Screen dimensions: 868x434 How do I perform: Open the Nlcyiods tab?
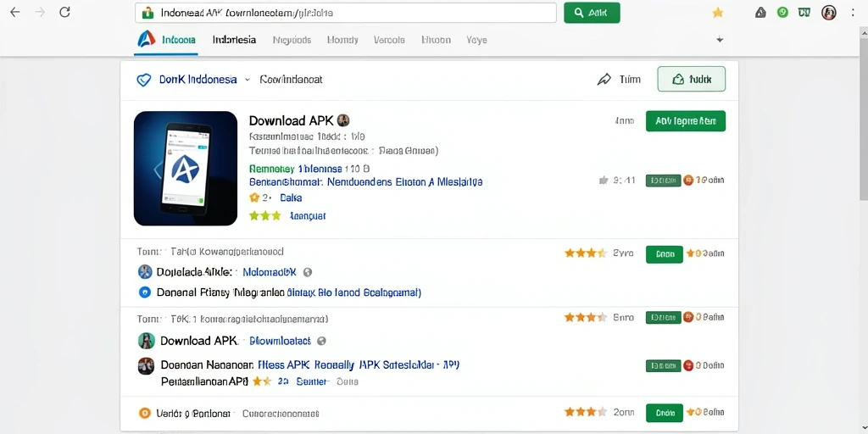pyautogui.click(x=292, y=40)
